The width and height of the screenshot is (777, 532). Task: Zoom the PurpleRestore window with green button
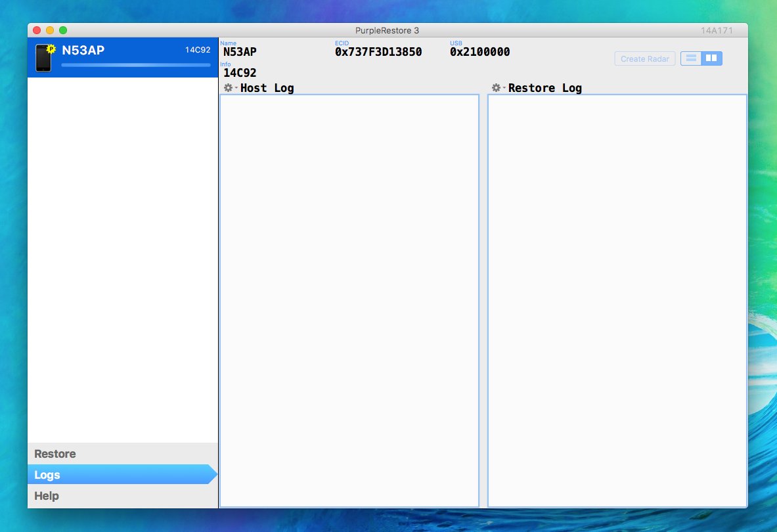63,30
